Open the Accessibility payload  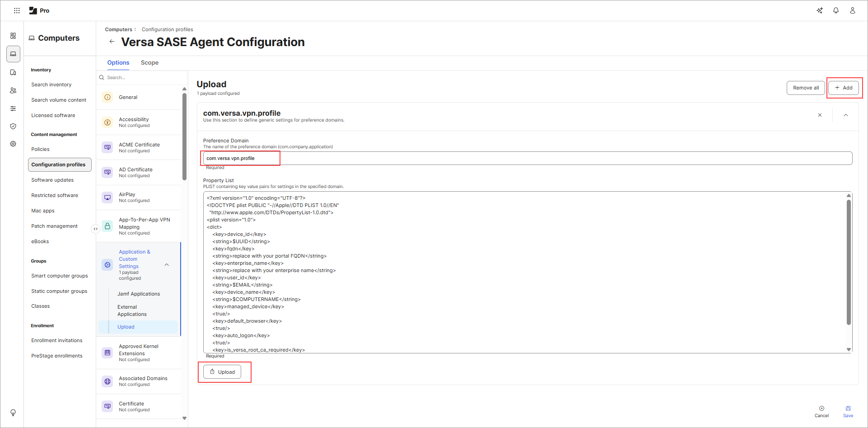point(140,122)
